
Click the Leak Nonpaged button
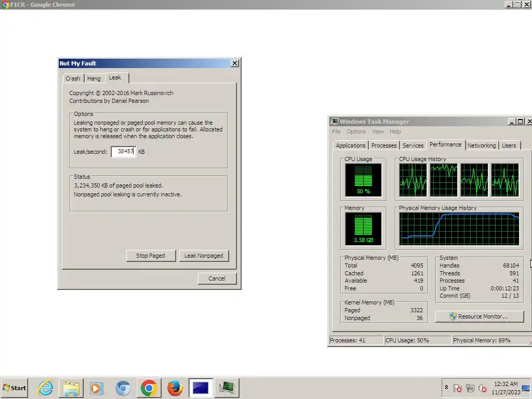coord(204,256)
